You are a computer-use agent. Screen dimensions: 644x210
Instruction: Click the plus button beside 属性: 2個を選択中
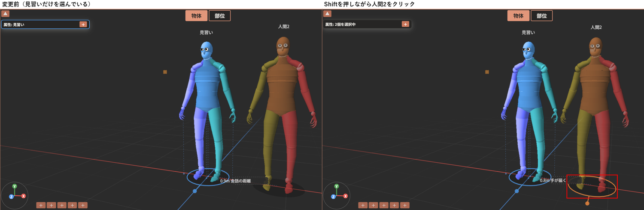pyautogui.click(x=405, y=25)
